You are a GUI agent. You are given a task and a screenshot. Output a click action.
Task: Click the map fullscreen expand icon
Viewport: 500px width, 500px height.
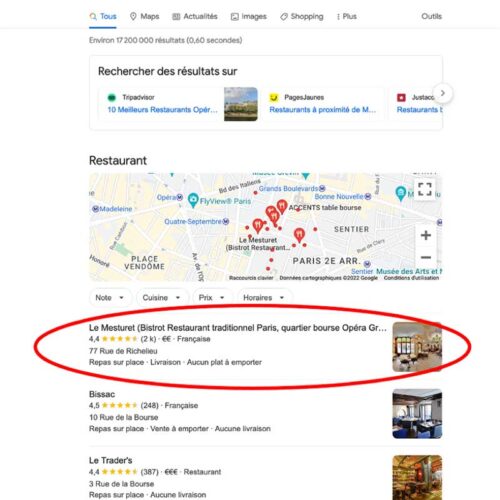click(425, 189)
